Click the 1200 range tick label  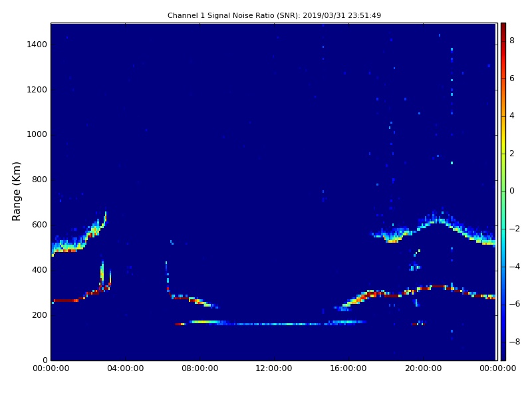click(37, 90)
